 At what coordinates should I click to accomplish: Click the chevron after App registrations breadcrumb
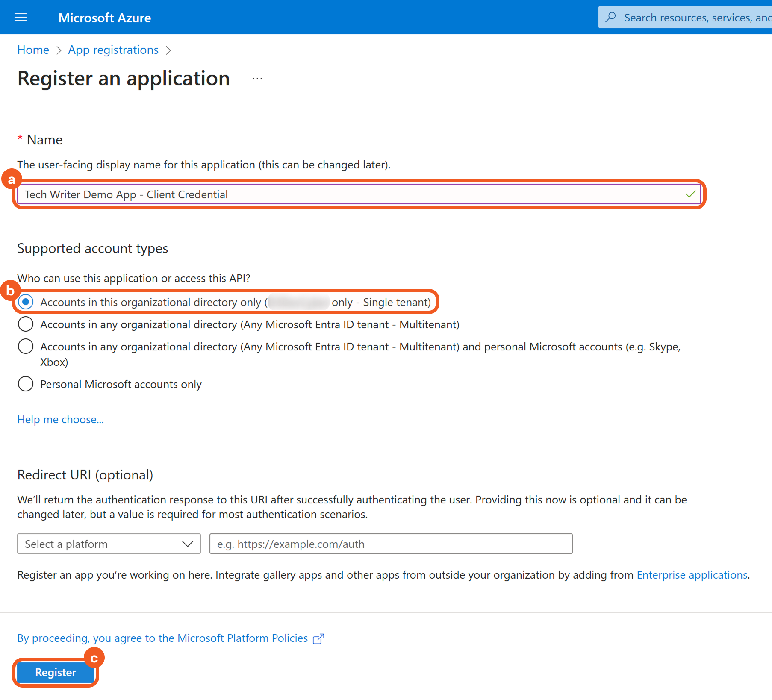pyautogui.click(x=168, y=50)
